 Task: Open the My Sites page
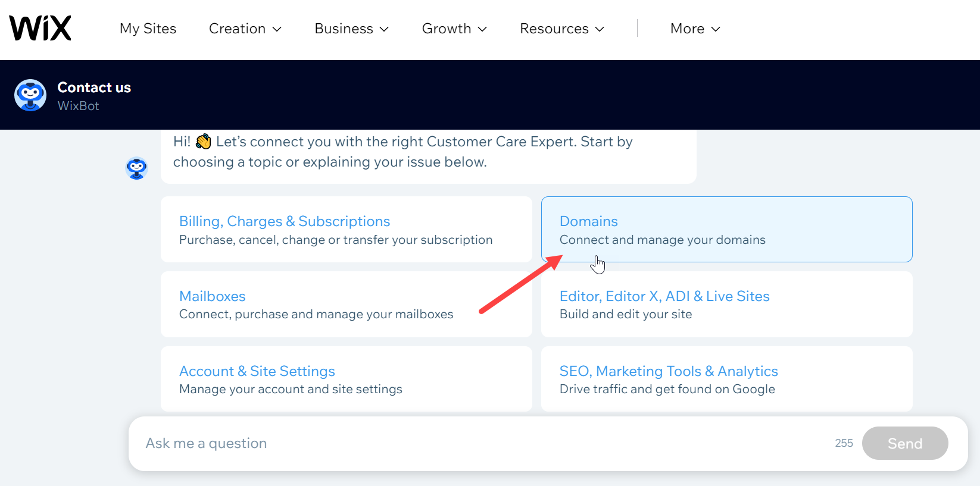148,29
